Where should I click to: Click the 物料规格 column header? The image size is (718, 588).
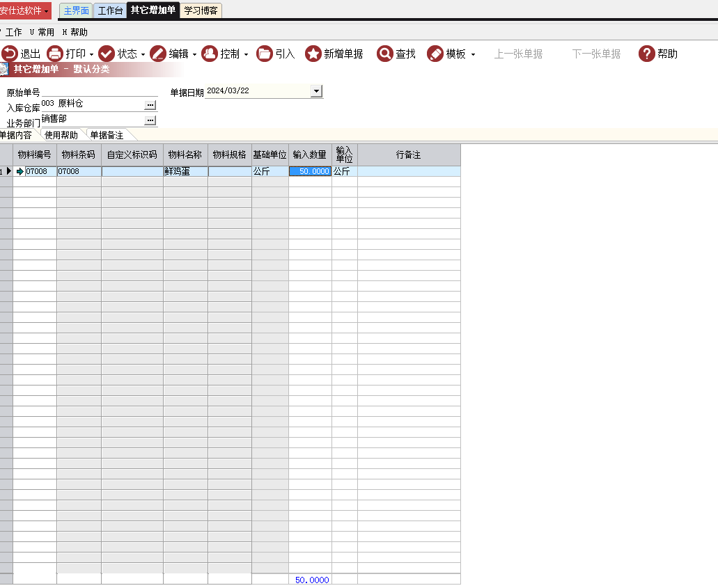229,154
